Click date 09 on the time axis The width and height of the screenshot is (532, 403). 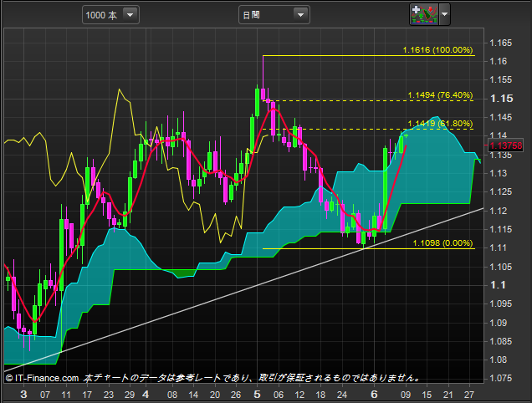point(406,395)
